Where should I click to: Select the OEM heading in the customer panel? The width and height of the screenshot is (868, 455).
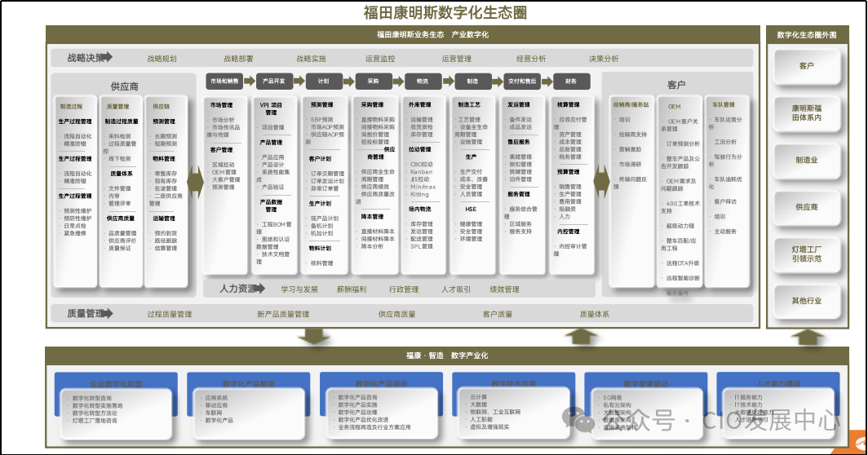click(674, 106)
